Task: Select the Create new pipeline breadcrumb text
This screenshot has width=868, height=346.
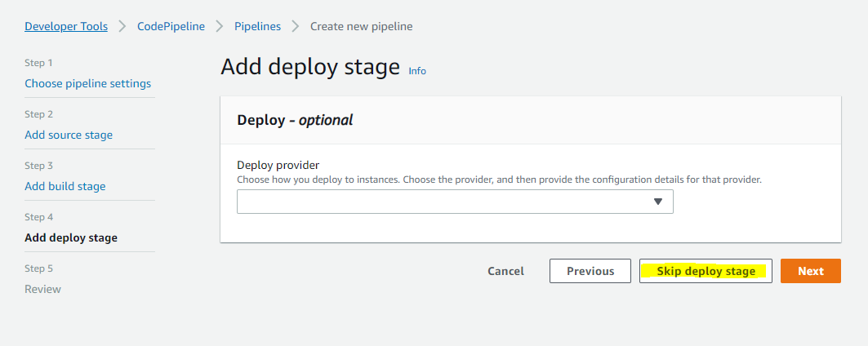Action: click(362, 26)
